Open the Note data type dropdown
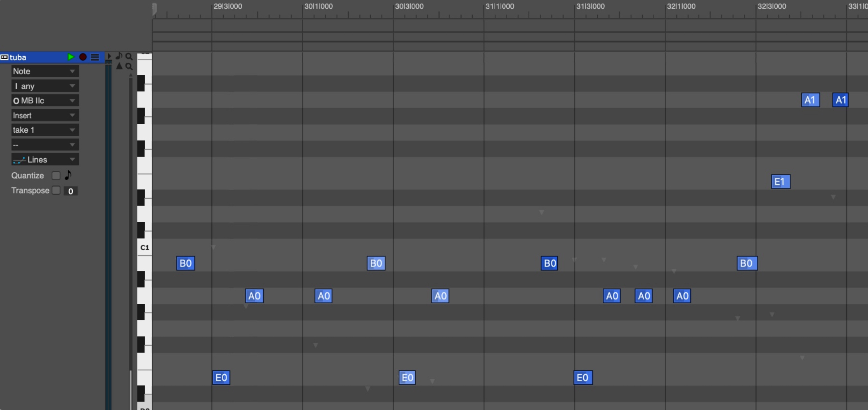Screen dimensions: 868x410 [44, 71]
